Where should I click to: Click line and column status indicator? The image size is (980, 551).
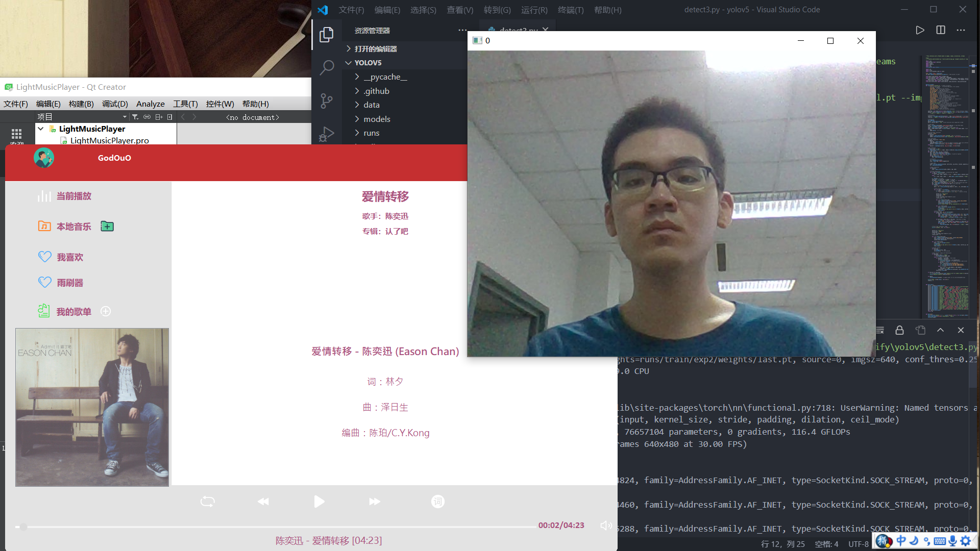782,544
